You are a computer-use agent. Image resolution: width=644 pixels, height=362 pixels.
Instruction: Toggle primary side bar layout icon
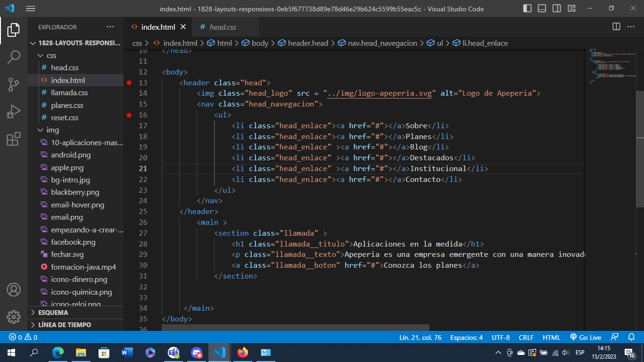527,8
